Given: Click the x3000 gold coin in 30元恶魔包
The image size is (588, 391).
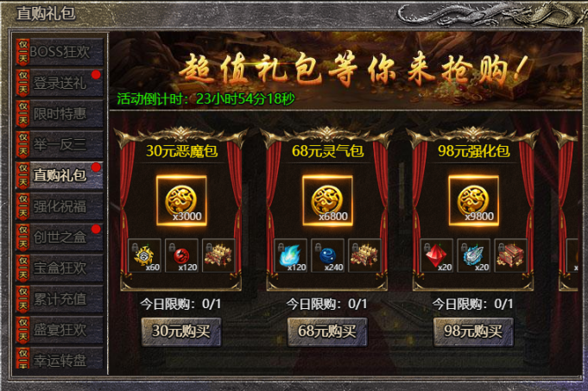Looking at the screenshot, I should 181,201.
